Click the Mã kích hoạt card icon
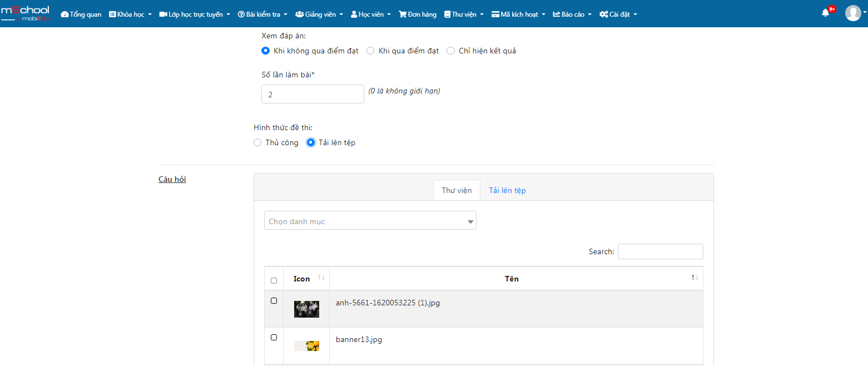Viewport: 868px width, 366px height. (x=495, y=14)
